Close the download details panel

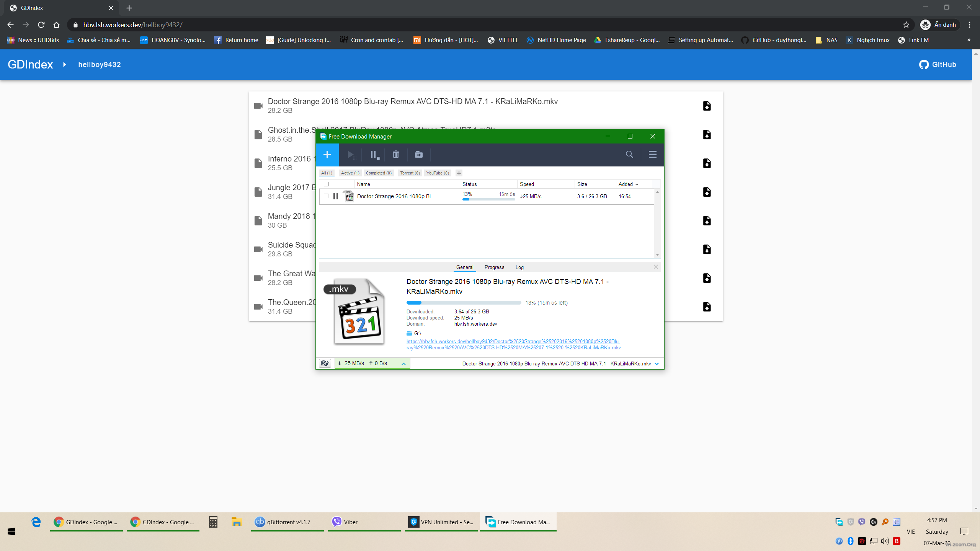point(656,267)
